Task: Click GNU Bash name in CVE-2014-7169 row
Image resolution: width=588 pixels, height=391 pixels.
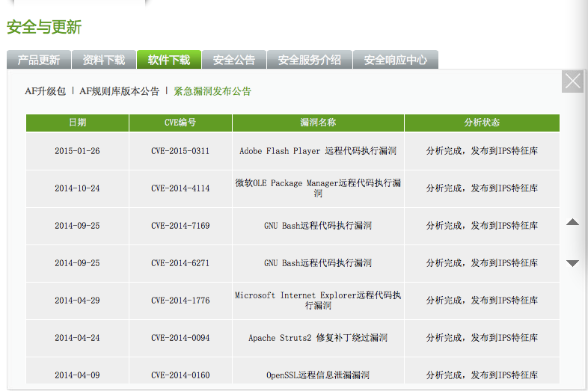Action: (318, 226)
